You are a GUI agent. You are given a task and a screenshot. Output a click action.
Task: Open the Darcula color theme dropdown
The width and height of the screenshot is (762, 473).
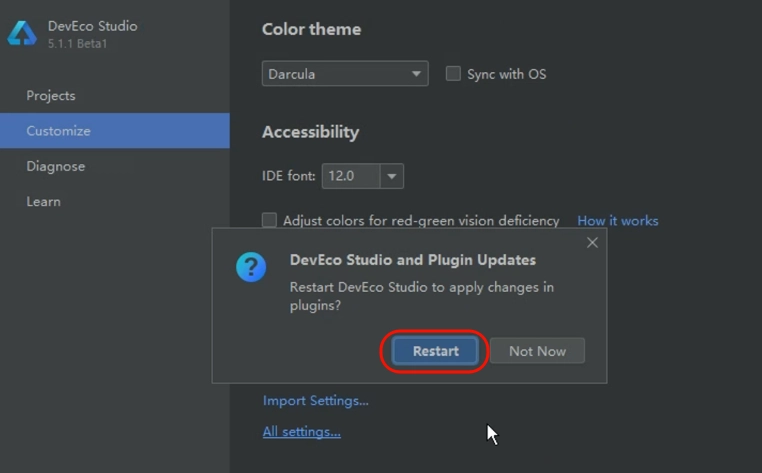point(345,74)
